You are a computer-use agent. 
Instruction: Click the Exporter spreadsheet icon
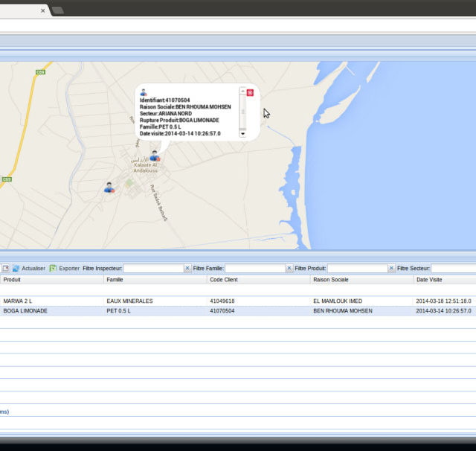(53, 268)
